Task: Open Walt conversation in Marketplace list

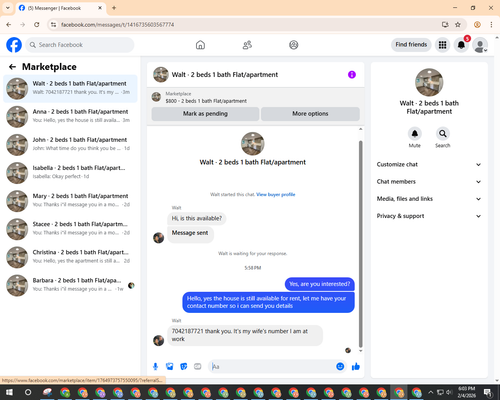Action: point(70,88)
